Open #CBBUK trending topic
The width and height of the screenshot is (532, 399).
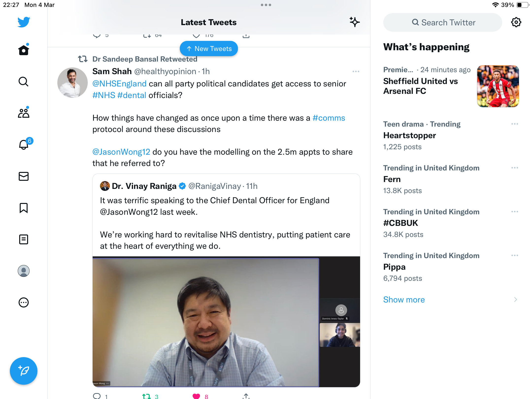[x=401, y=223]
